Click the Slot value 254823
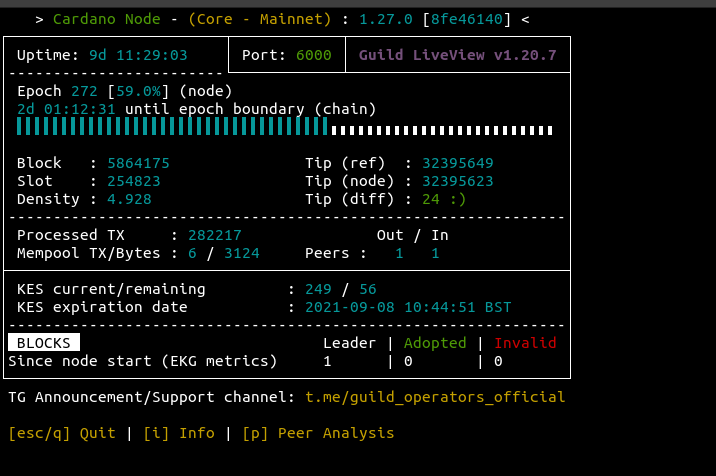Screen dimensions: 716x476 (134, 181)
